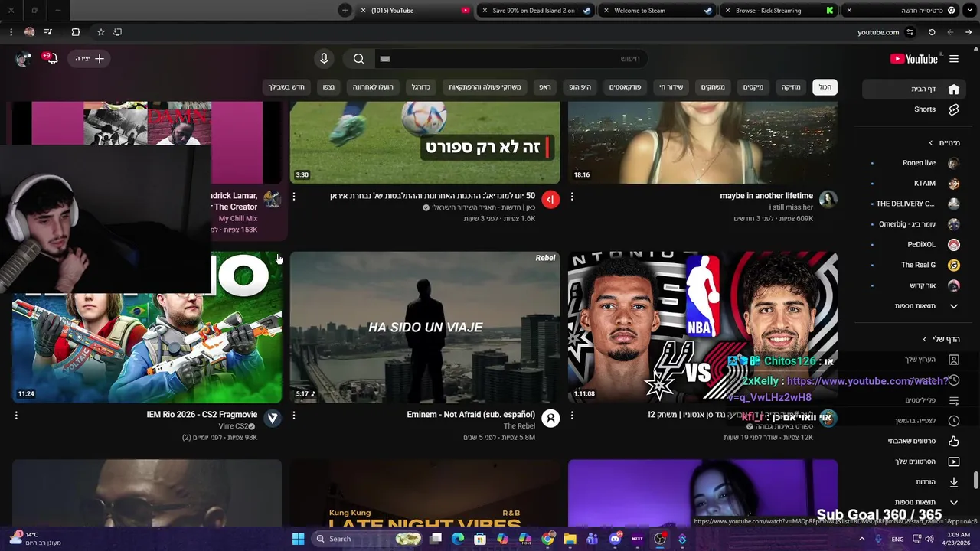This screenshot has width=980, height=551.
Task: Click 'IEM Rio 2026 - CS2 Fragmovie' title
Action: point(202,415)
